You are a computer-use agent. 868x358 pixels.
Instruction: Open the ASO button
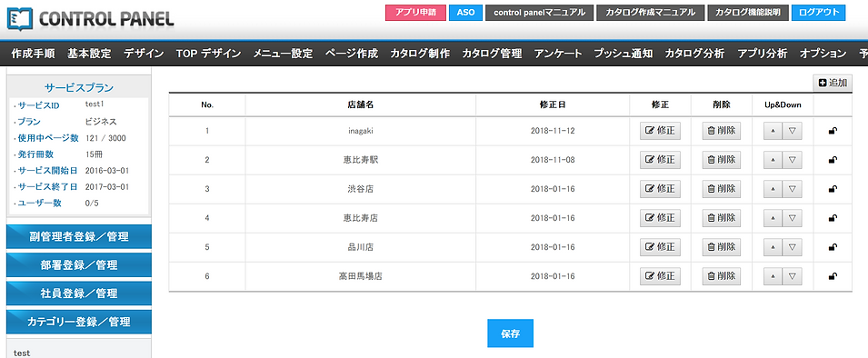[465, 13]
